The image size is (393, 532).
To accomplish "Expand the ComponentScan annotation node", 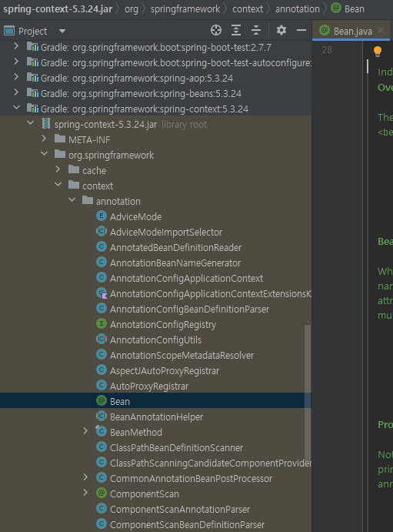I will 85,493.
